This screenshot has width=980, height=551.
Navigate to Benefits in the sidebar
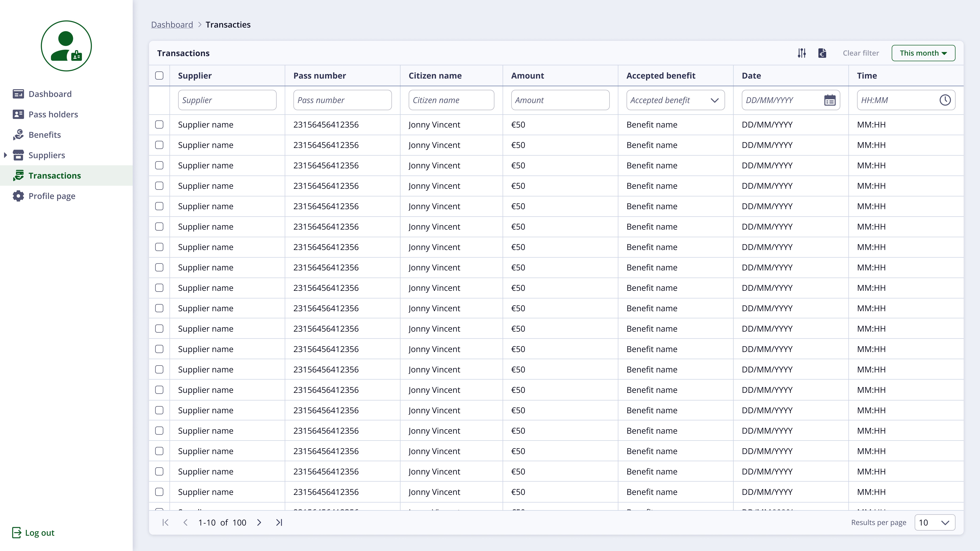coord(45,135)
